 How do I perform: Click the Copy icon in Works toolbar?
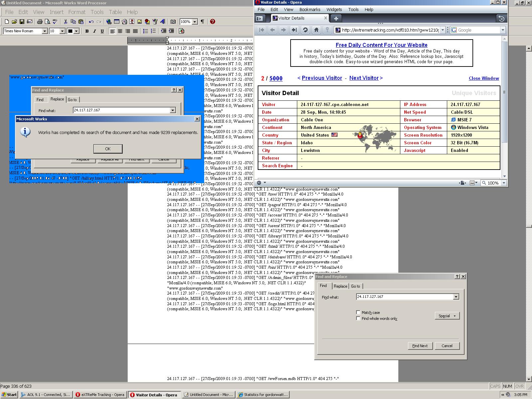tap(73, 22)
